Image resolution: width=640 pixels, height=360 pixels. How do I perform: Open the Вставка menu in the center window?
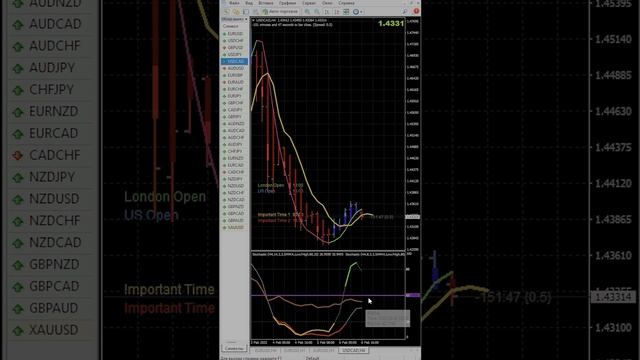pos(266,3)
